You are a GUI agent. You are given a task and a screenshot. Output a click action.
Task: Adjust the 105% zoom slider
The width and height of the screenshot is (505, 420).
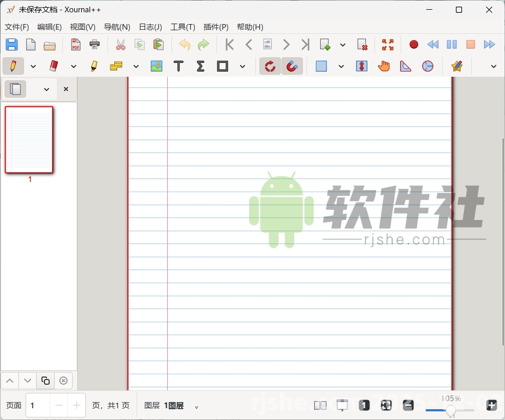[450, 410]
